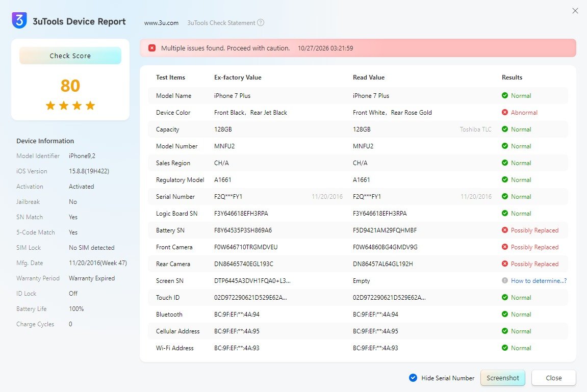Click the 'Warranty Expired' value
This screenshot has height=392, width=587.
pos(92,278)
